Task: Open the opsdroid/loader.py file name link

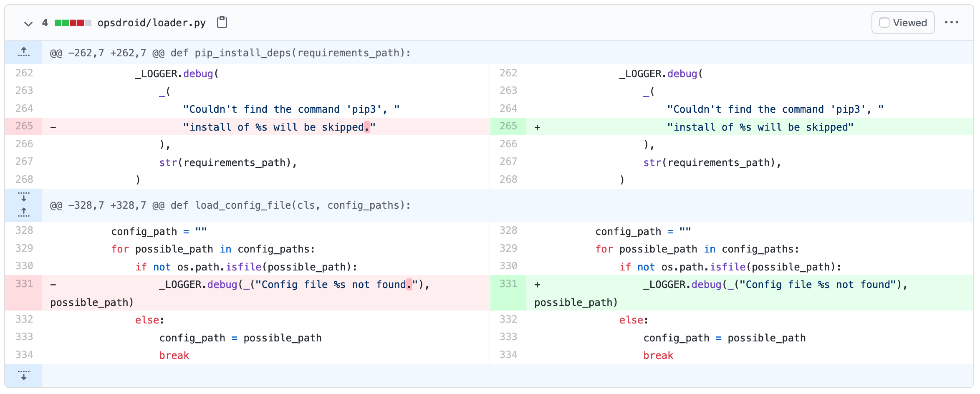Action: pos(152,23)
